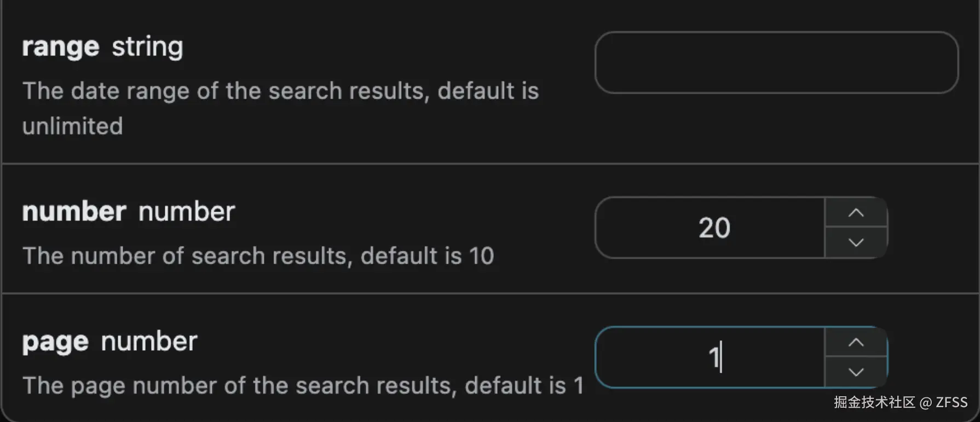The image size is (980, 422).
Task: Increment the page number with up arrow
Action: (x=856, y=343)
